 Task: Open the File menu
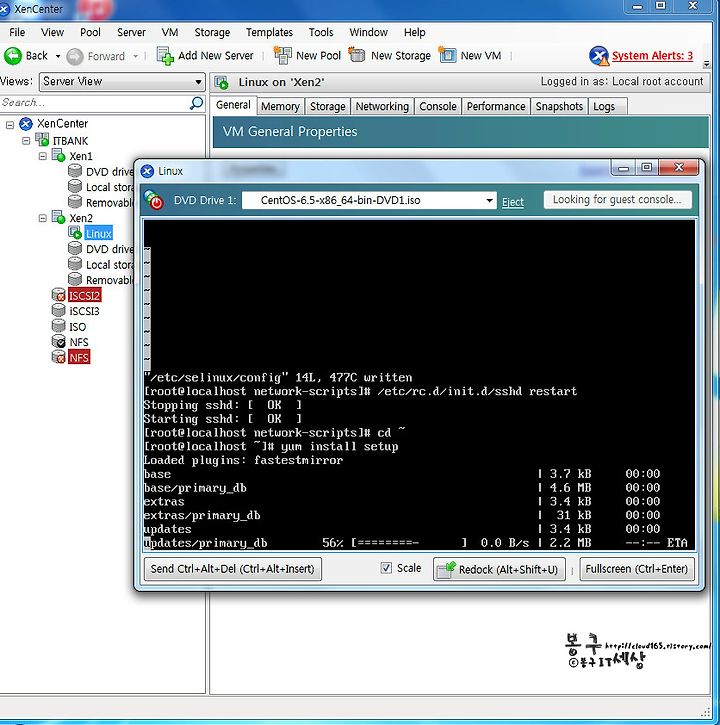tap(17, 32)
